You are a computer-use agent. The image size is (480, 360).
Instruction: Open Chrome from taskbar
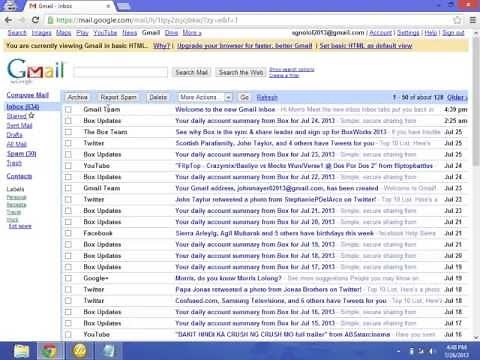pos(49,351)
